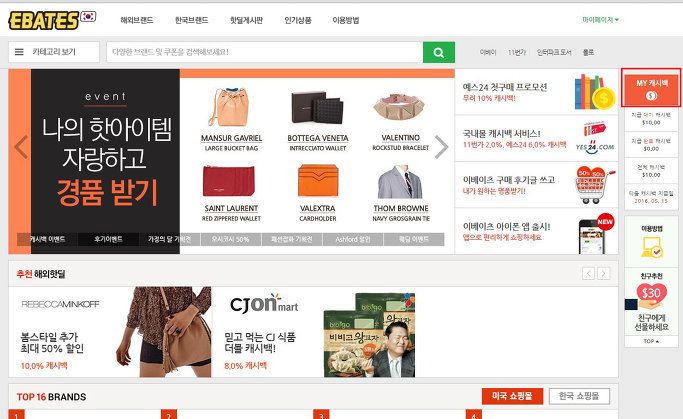Click the 2016. 05. 15 payout date text

tap(651, 201)
